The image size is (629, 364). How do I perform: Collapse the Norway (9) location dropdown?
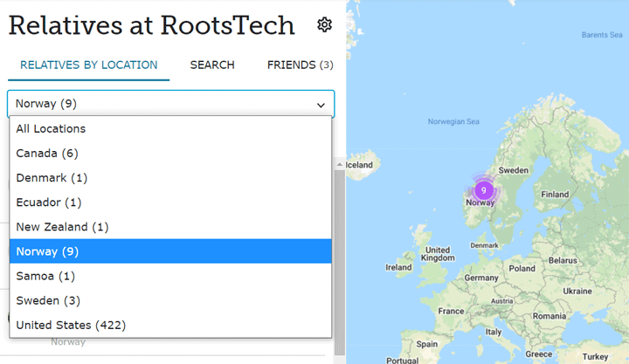click(171, 104)
